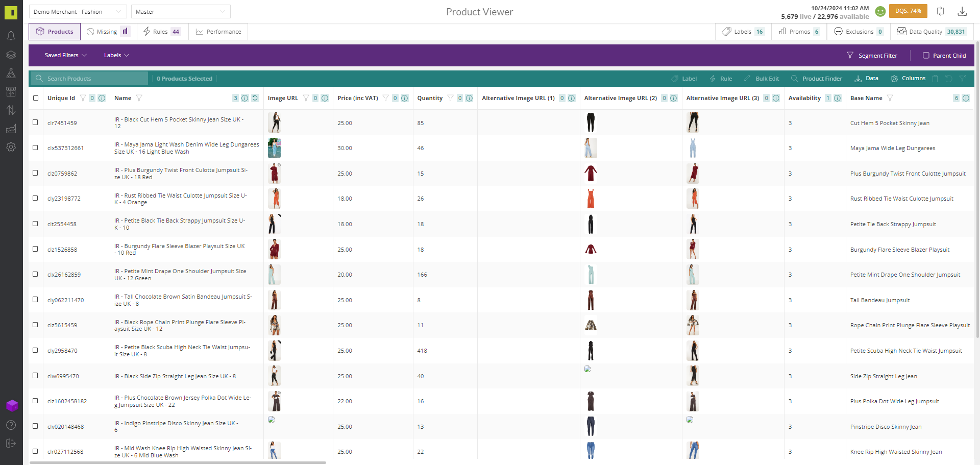980x465 pixels.
Task: Click the logout icon at sidebar bottom
Action: pyautogui.click(x=11, y=444)
